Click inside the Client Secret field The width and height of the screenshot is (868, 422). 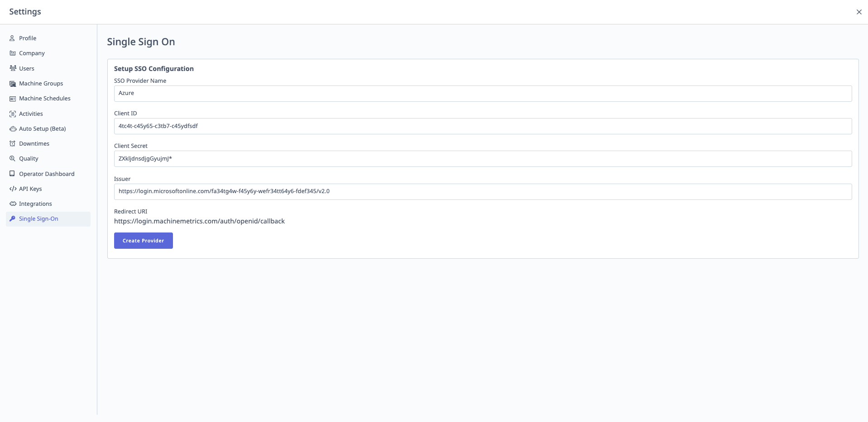click(x=483, y=158)
